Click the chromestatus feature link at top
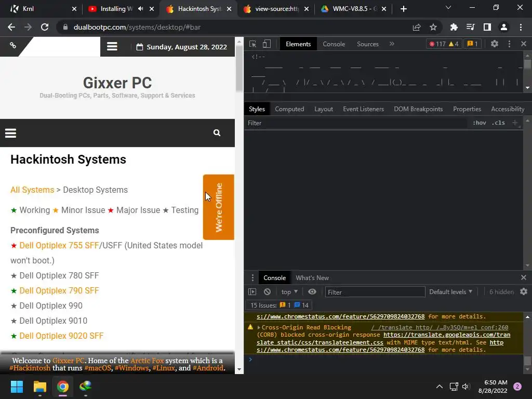532x399 pixels. point(340,316)
